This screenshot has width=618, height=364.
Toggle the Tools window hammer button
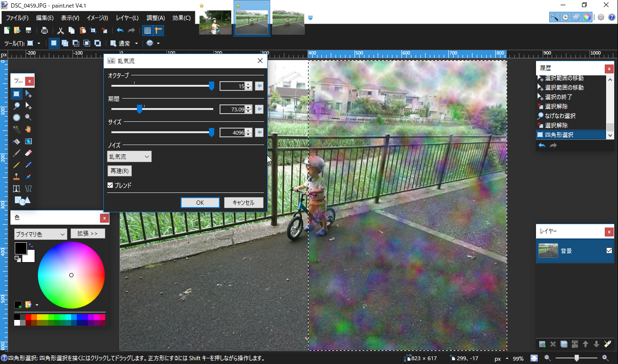click(554, 17)
